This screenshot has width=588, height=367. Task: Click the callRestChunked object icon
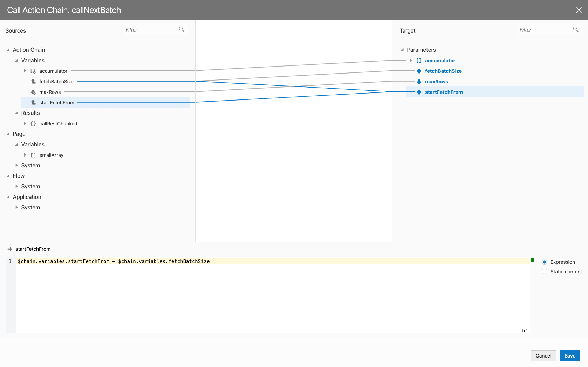[33, 124]
